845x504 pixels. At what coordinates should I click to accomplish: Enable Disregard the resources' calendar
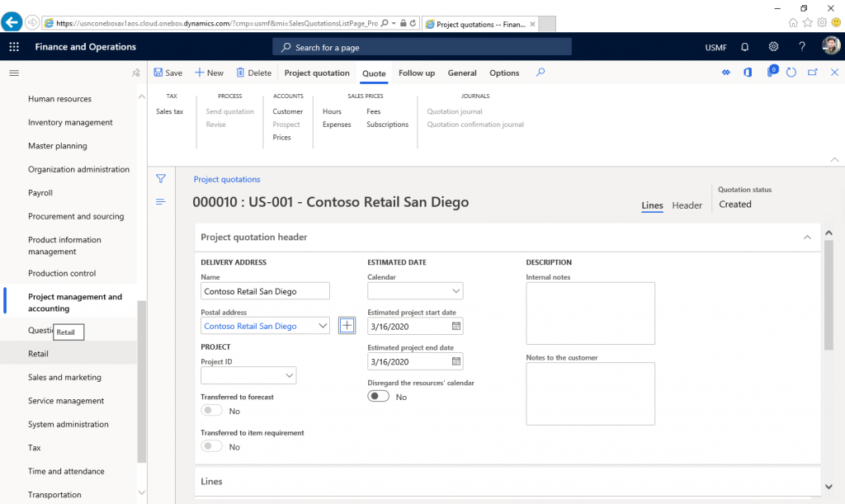pos(378,396)
